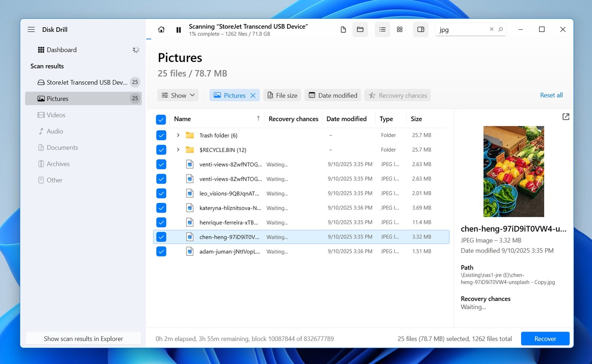Select the list view icon
The height and width of the screenshot is (364, 592).
click(382, 29)
